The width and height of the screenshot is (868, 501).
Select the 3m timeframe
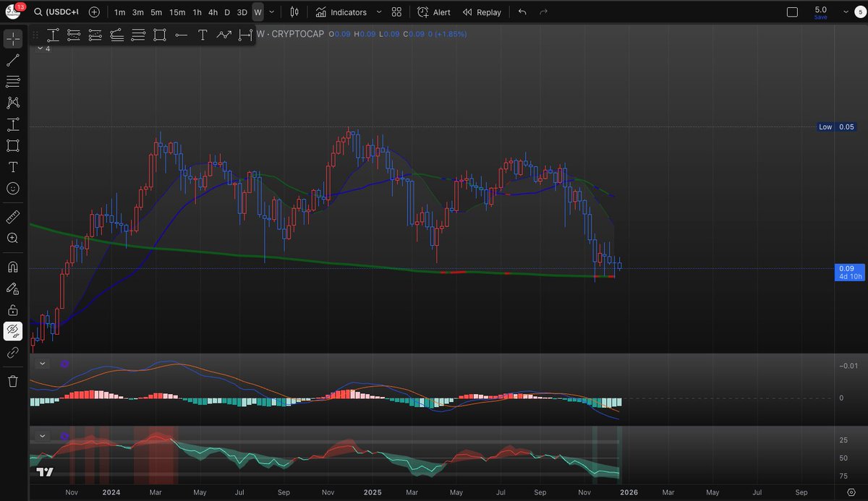[x=137, y=12]
